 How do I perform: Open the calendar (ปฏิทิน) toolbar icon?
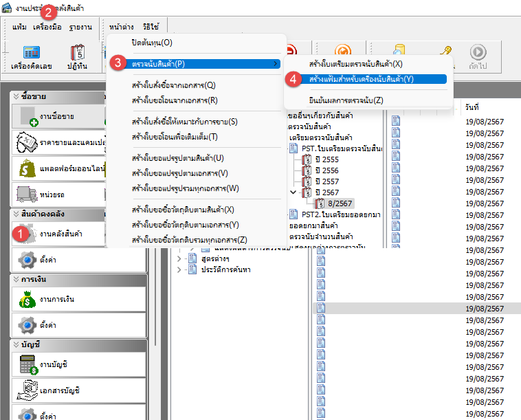tap(77, 52)
